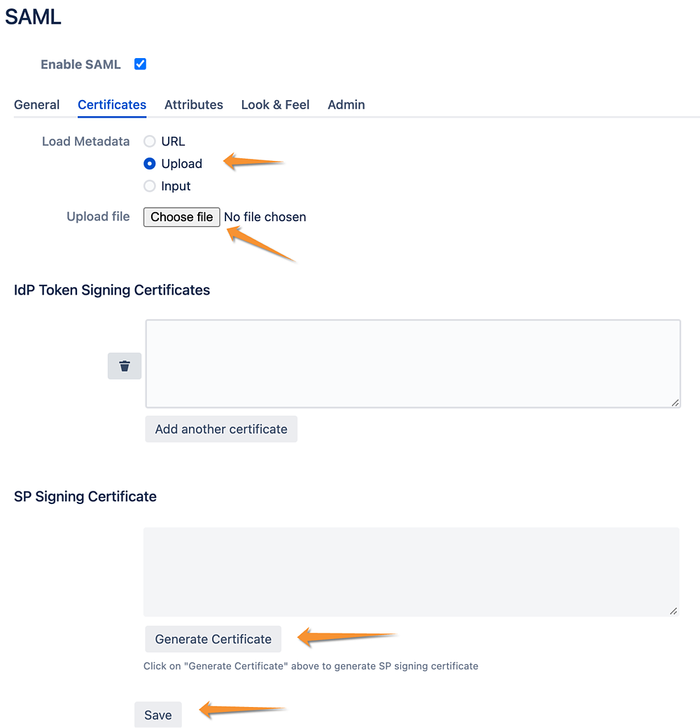Click Add another certificate

[221, 429]
